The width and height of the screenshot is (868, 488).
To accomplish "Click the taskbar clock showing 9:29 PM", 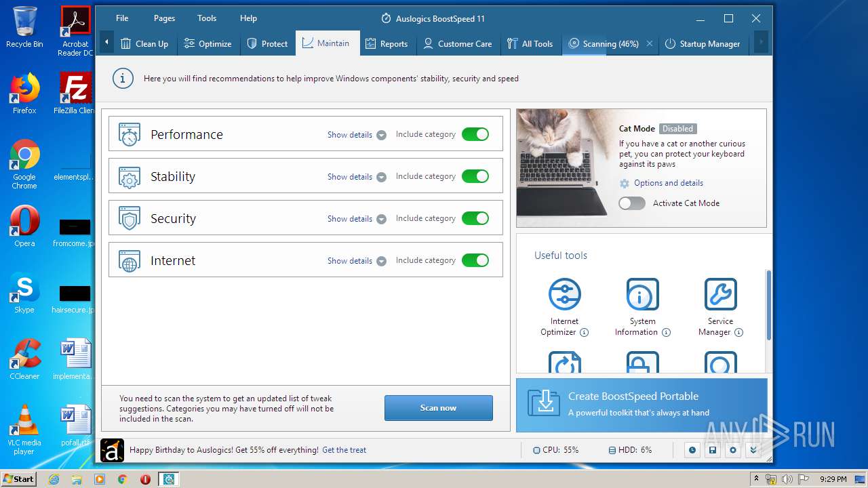I will click(x=833, y=479).
